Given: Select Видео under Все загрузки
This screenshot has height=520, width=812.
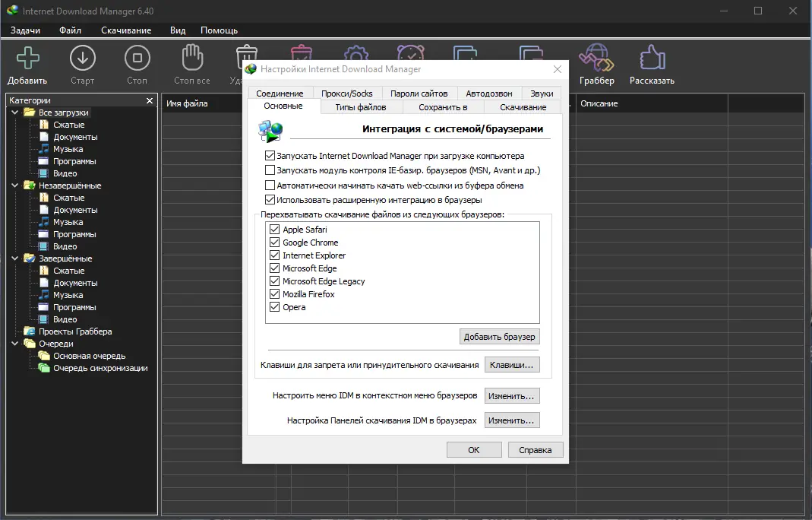Looking at the screenshot, I should (x=65, y=173).
